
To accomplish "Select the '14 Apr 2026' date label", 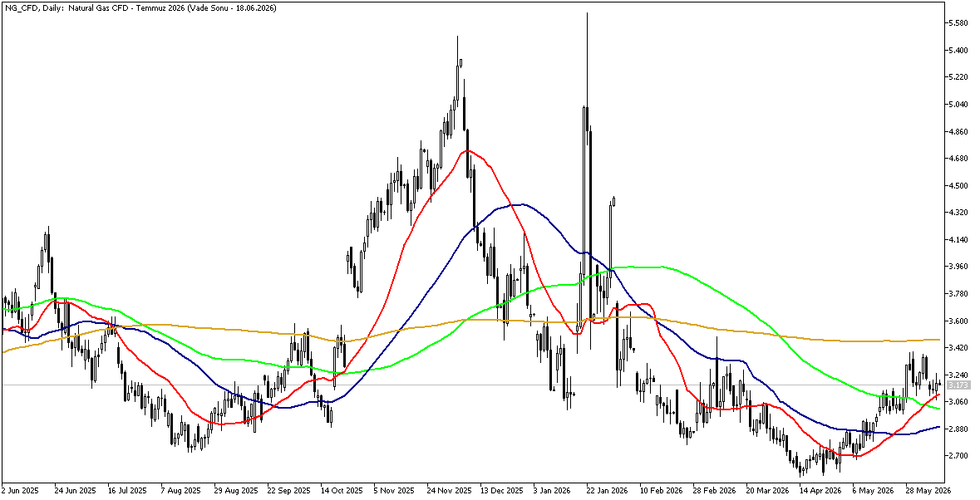I will tap(820, 491).
